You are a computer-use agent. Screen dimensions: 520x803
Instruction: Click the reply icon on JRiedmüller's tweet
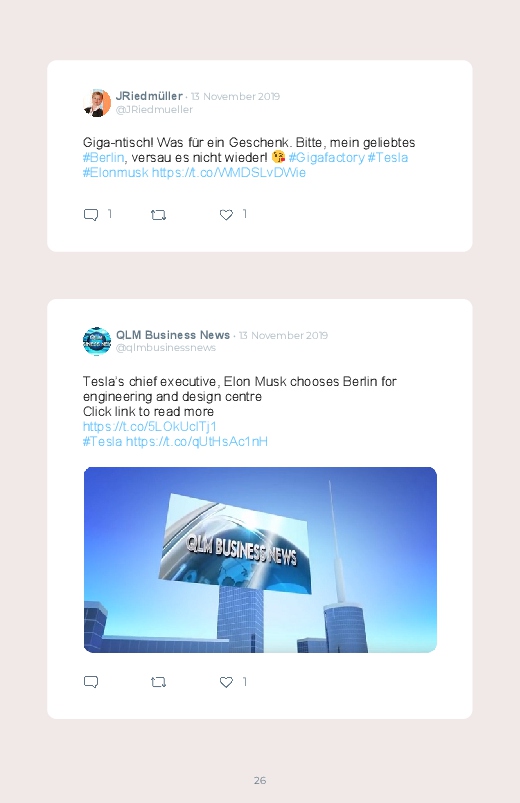pos(91,215)
